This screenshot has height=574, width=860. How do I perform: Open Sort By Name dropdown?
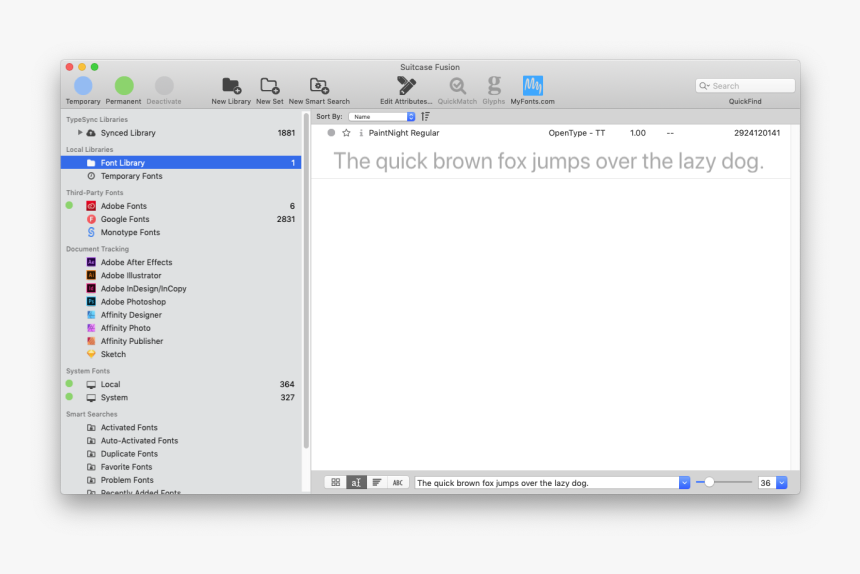382,117
